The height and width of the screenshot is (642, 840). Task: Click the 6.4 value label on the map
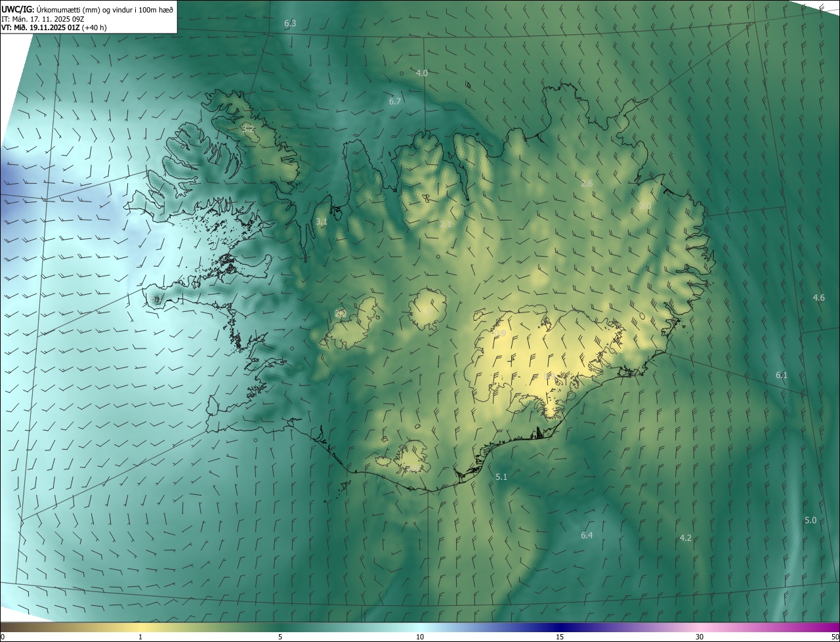(x=587, y=536)
